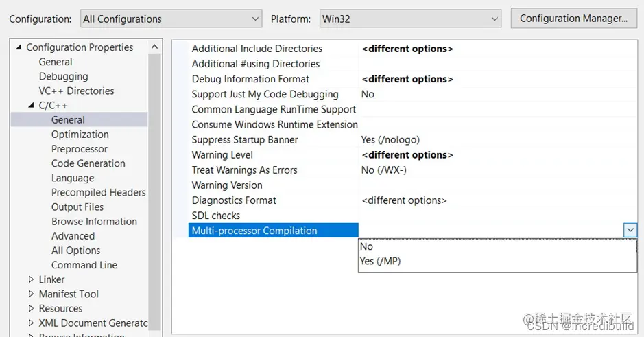Viewport: 644px width, 337px height.
Task: Click the tree scrollbar up arrow
Action: (154, 47)
